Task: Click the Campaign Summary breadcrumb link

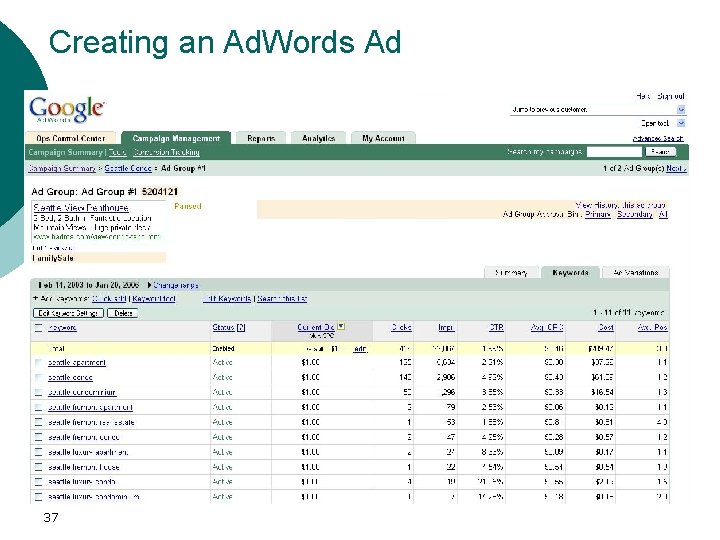Action: coord(62,168)
